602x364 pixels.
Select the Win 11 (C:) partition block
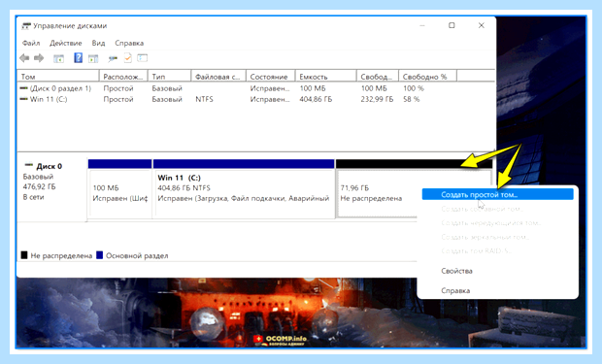click(x=244, y=189)
